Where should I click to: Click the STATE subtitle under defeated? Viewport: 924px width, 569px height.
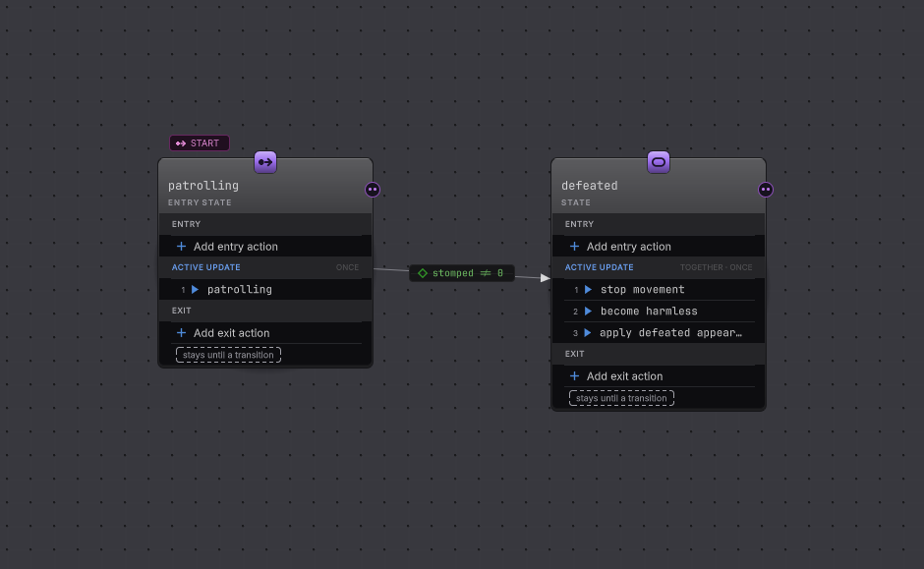pyautogui.click(x=576, y=202)
